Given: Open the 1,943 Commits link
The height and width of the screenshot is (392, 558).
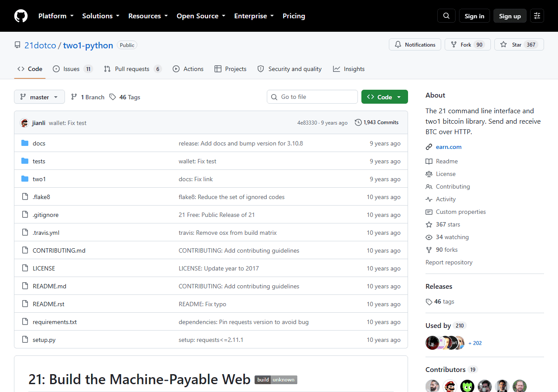Looking at the screenshot, I should [377, 122].
